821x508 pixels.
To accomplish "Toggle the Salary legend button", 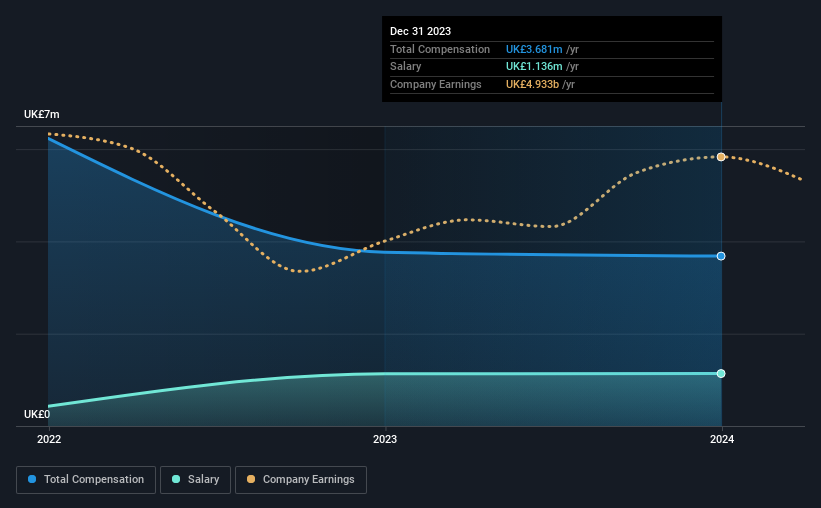I will pyautogui.click(x=195, y=480).
